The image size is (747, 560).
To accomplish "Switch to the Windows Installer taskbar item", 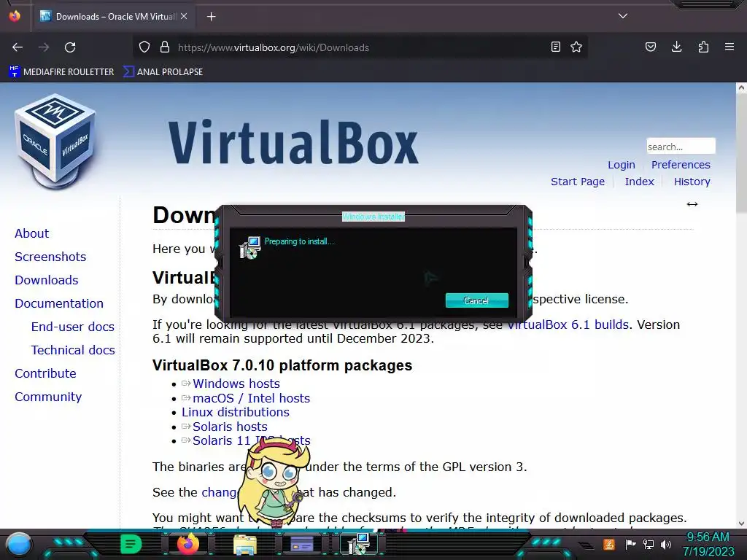I will (359, 544).
